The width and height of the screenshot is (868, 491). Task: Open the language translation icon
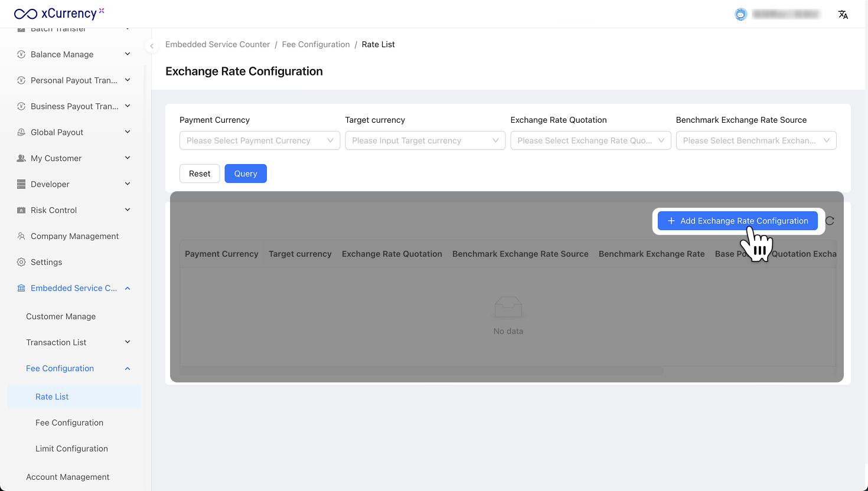click(843, 15)
